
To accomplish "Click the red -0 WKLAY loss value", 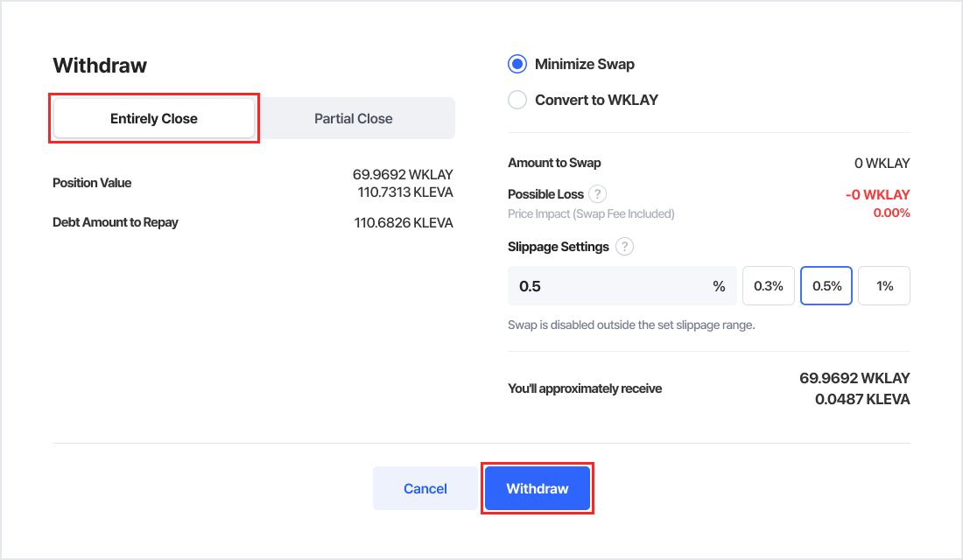I will 877,195.
